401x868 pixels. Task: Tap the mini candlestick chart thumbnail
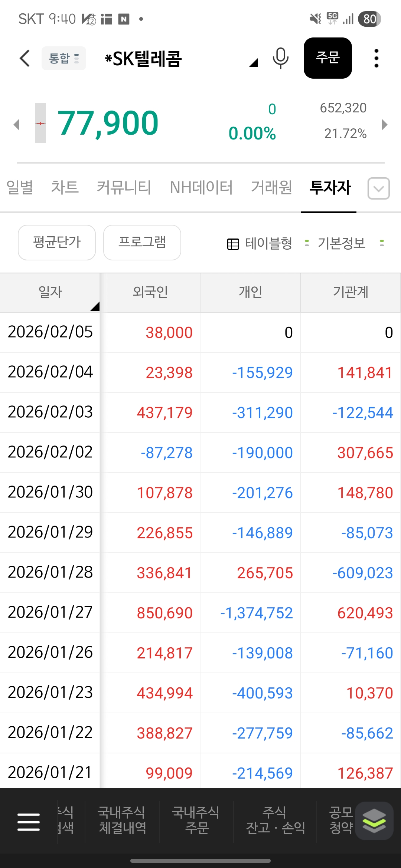[40, 123]
